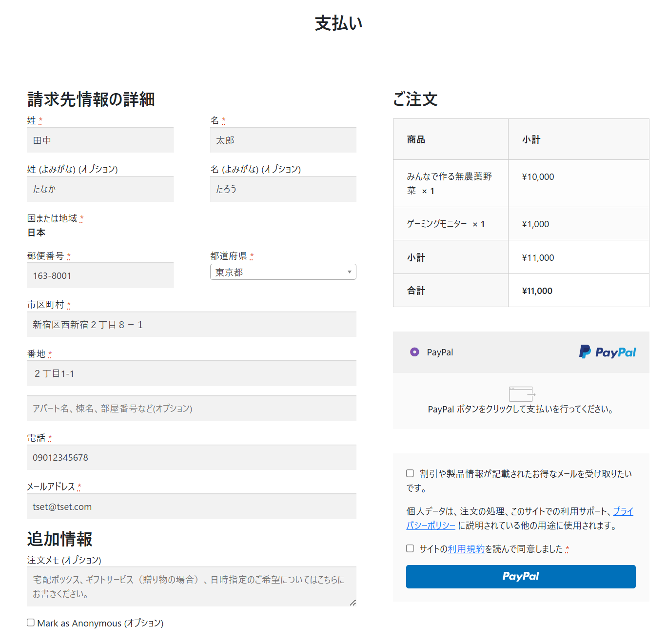Viewport: 667px width, 644px height.
Task: Click the dropdown arrow next to 東京都
Action: 349,272
